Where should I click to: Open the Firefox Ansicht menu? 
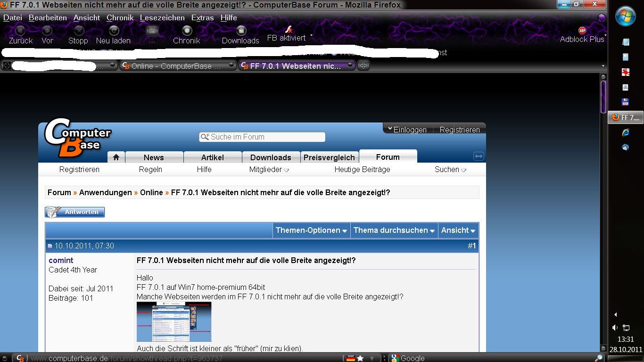pyautogui.click(x=87, y=17)
